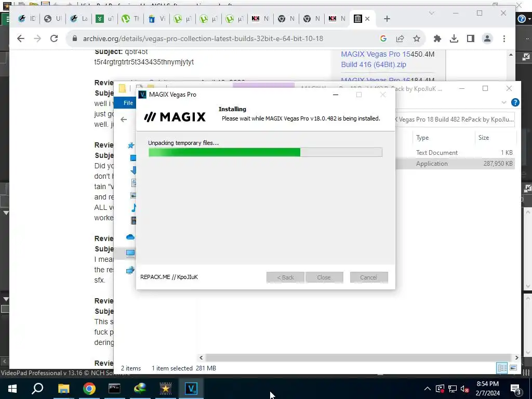Switch to the first tab 'ID'

tap(26, 19)
